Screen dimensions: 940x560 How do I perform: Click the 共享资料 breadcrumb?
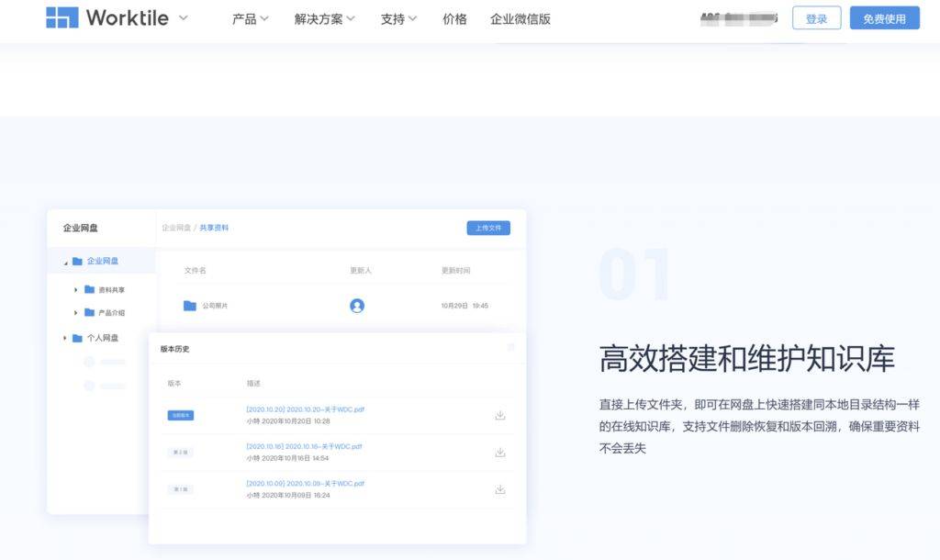point(214,228)
